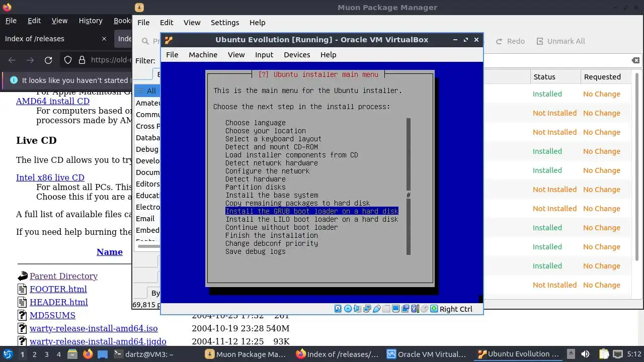Open the VirtualBox Machine menu
644x362 pixels.
point(203,54)
